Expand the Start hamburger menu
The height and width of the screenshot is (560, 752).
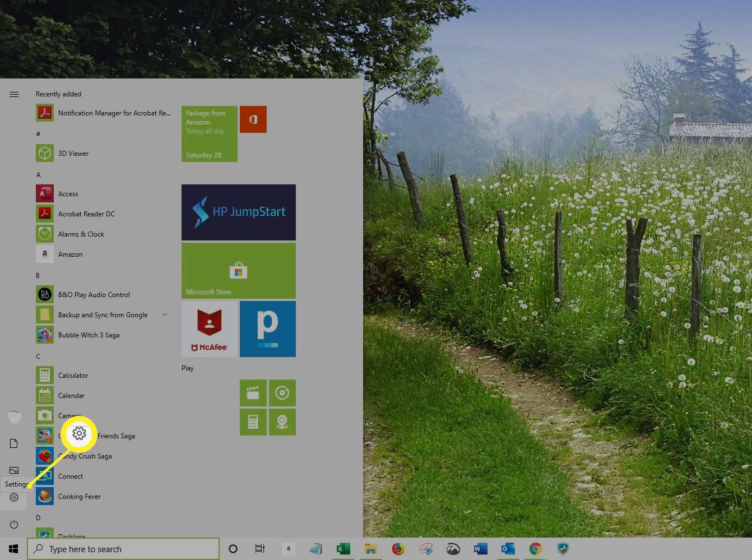tap(14, 94)
